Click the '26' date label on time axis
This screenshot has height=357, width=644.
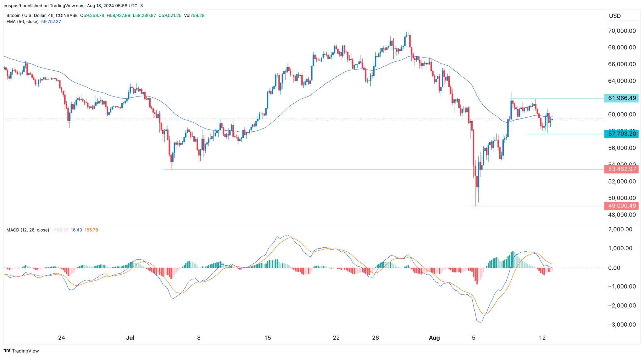375,338
